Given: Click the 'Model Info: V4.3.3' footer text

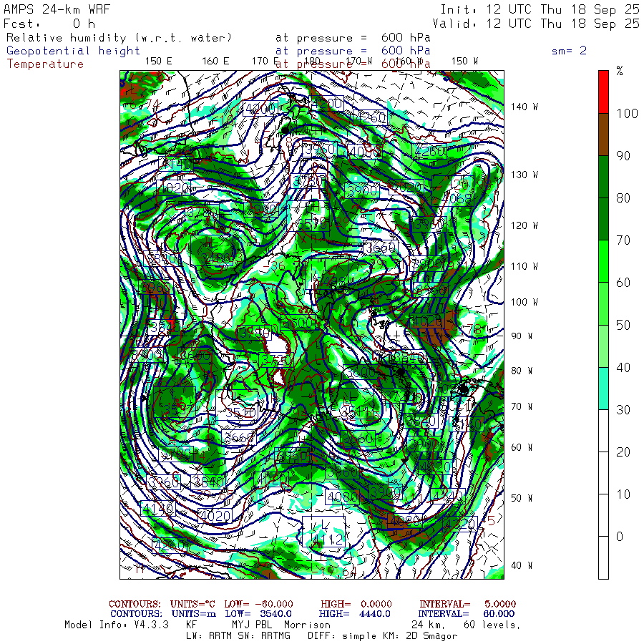Looking at the screenshot, I should pyautogui.click(x=117, y=625).
